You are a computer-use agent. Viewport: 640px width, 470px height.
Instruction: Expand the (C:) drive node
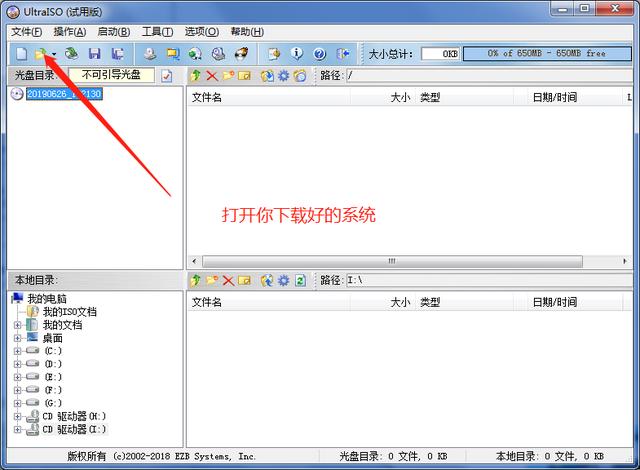click(x=17, y=351)
